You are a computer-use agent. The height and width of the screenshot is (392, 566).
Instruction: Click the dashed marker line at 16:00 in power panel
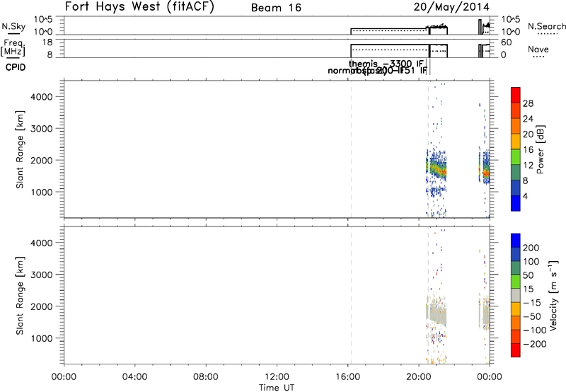point(351,149)
